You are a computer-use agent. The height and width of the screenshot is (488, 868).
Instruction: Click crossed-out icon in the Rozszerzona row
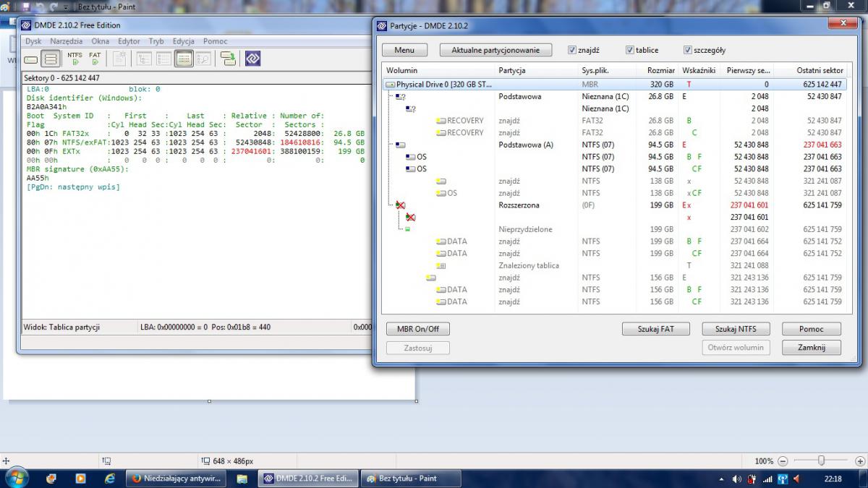click(401, 205)
